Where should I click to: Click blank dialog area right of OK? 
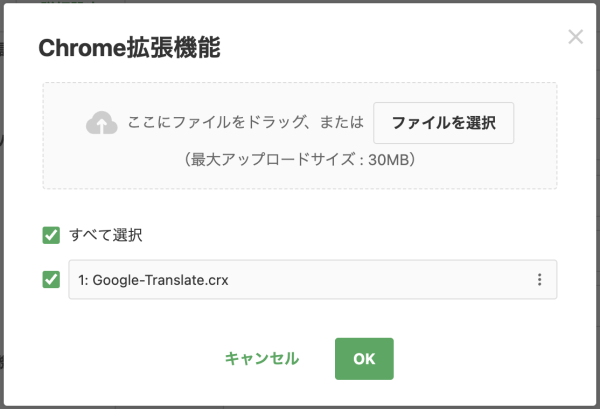pos(480,358)
